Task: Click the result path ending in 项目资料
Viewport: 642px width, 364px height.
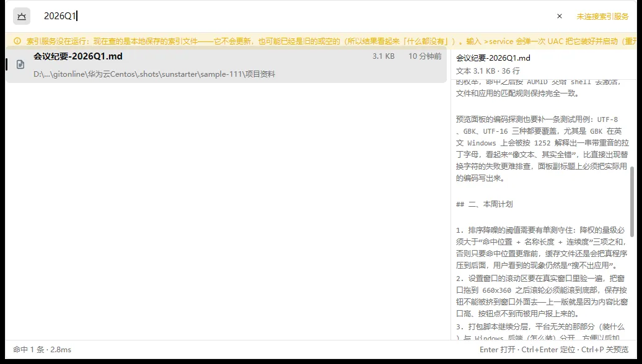Action: click(x=154, y=74)
